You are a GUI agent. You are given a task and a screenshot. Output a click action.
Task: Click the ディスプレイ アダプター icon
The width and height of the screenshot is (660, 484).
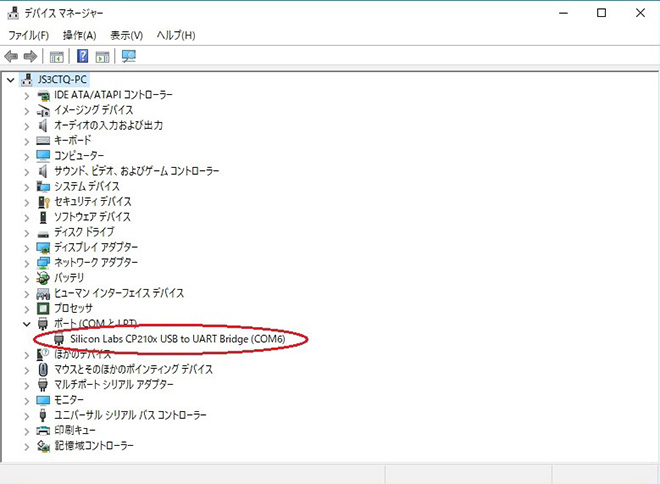43,247
